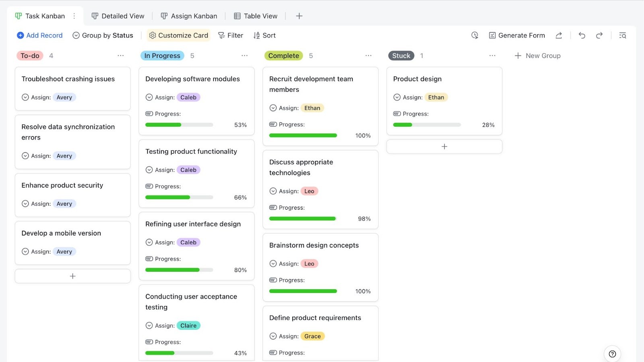Undo the last action
The width and height of the screenshot is (644, 362).
[x=582, y=35]
